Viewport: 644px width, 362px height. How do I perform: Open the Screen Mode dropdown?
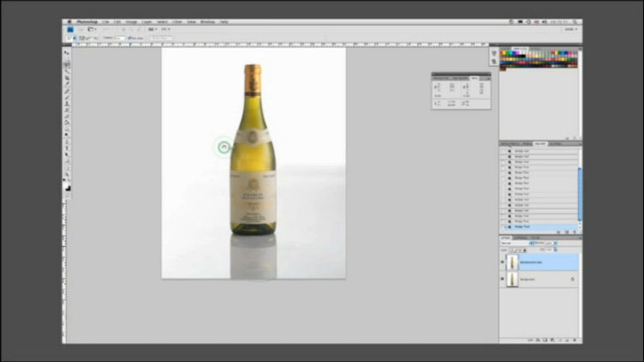coord(166,29)
